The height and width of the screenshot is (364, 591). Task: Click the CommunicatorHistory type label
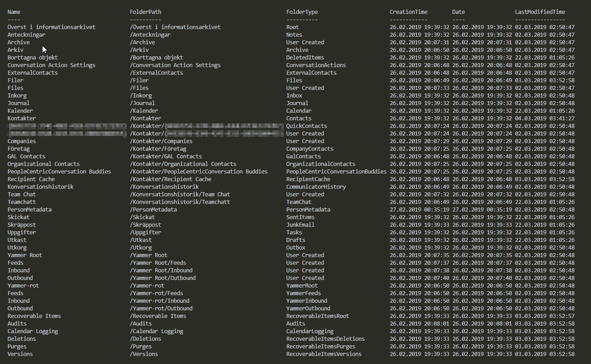click(x=316, y=186)
